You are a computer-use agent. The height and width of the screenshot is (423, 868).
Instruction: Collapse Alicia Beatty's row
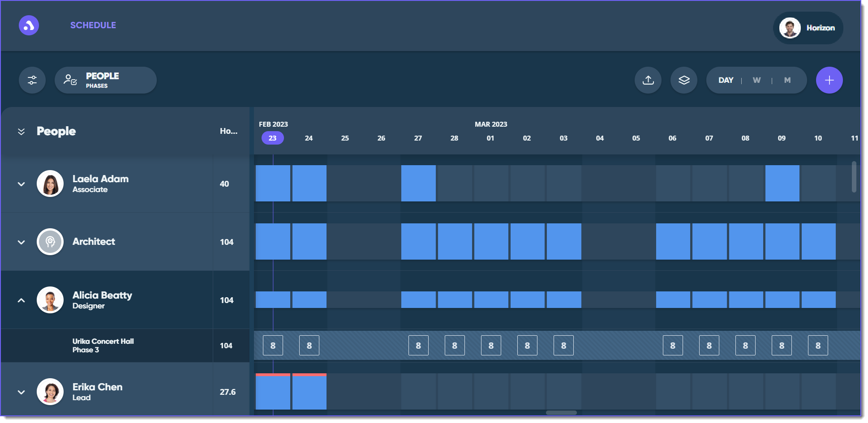click(x=21, y=300)
